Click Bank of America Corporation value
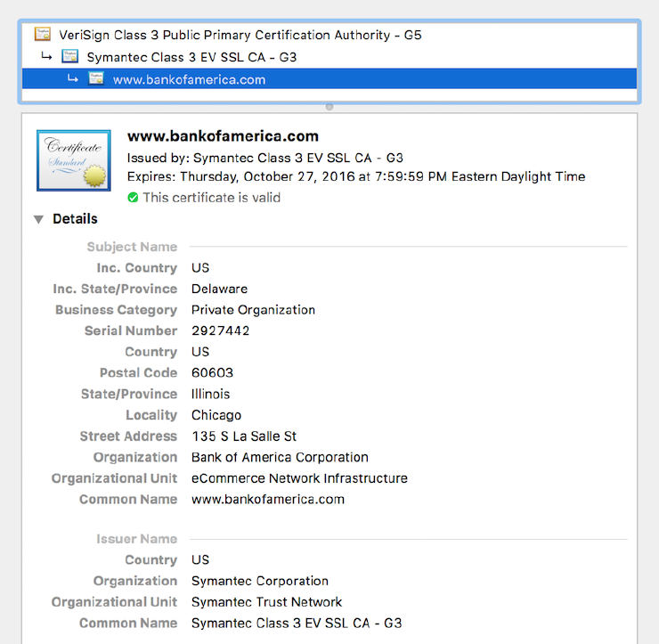The image size is (659, 644). [x=280, y=457]
